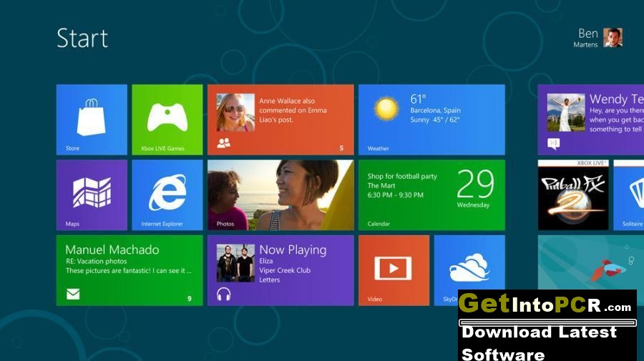Open the Weather tile showing Barcelona
This screenshot has width=644, height=361.
pos(431,119)
